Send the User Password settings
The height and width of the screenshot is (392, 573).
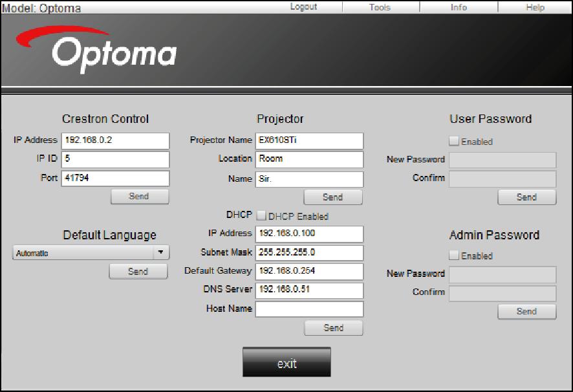click(x=527, y=197)
